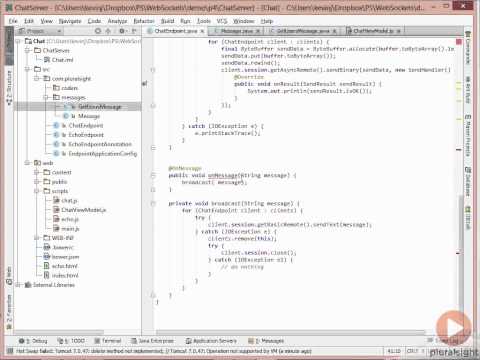Toggle fold marker at end of onMessage
Image resolution: width=480 pixels, height=360 pixels.
pyautogui.click(x=153, y=190)
